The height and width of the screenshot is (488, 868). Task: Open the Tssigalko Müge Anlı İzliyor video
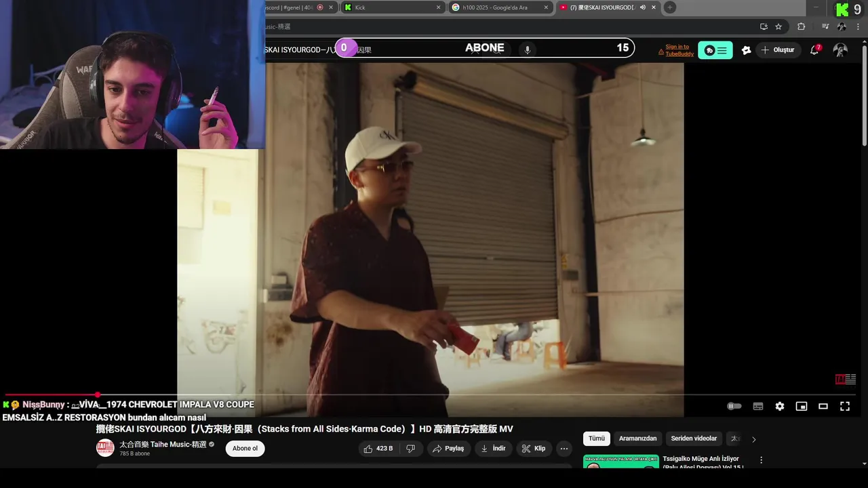click(x=703, y=462)
